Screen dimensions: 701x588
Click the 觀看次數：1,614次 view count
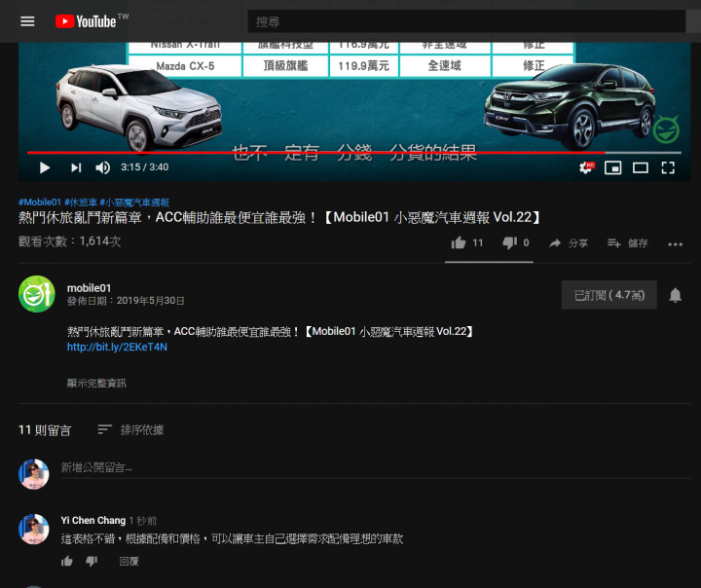pos(70,241)
